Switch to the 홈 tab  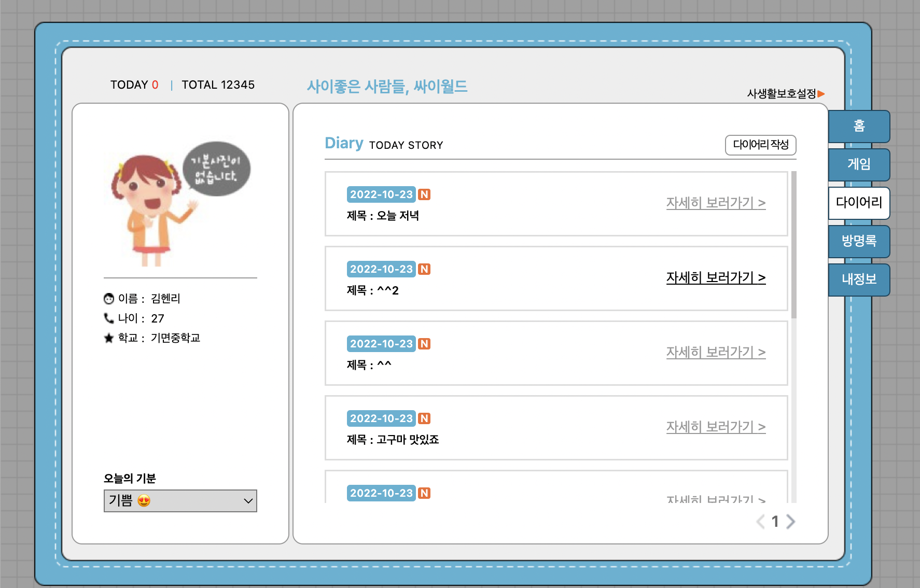859,126
